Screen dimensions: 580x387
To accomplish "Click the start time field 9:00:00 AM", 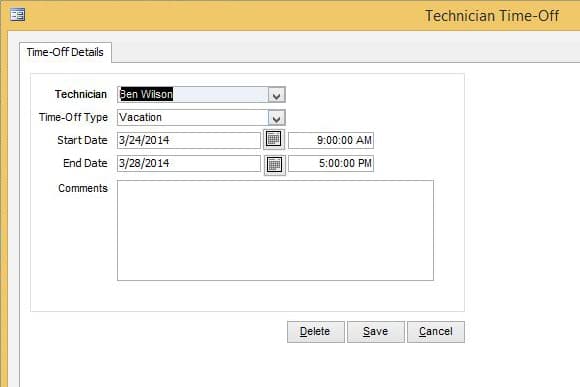I will [x=331, y=140].
